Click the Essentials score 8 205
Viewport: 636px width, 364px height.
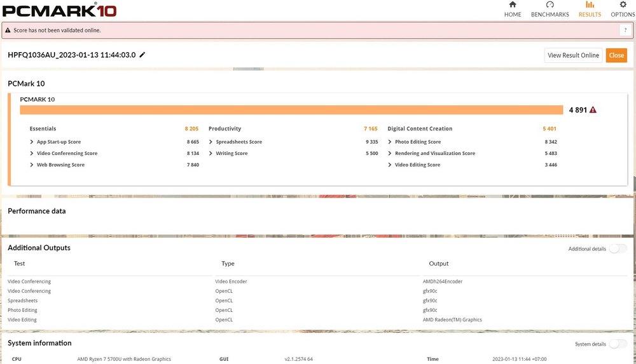click(x=191, y=128)
